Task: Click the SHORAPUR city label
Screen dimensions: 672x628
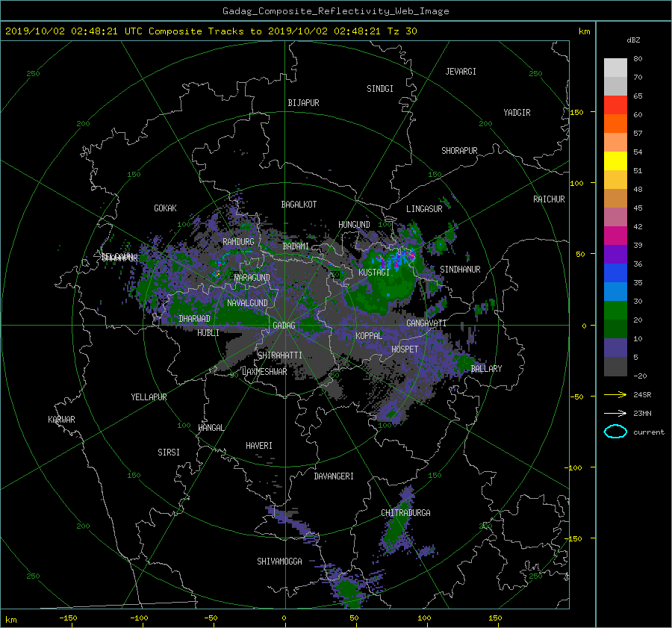Action: pos(459,150)
